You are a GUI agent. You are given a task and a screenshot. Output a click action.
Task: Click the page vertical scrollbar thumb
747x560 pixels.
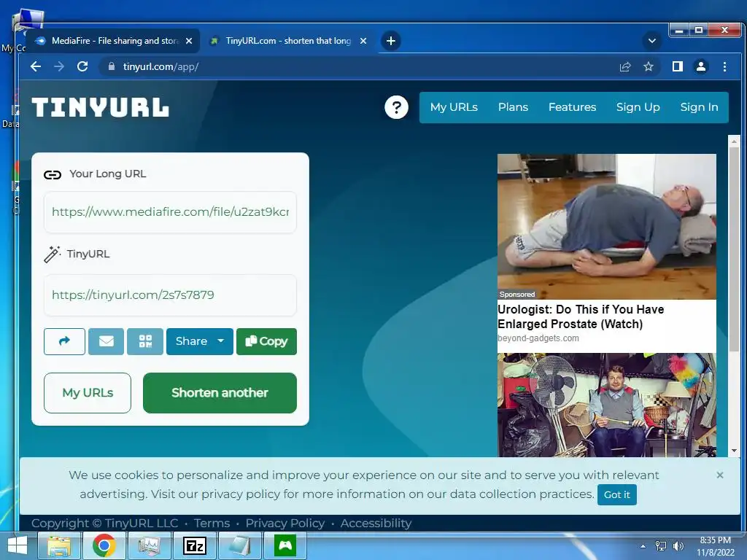click(734, 249)
